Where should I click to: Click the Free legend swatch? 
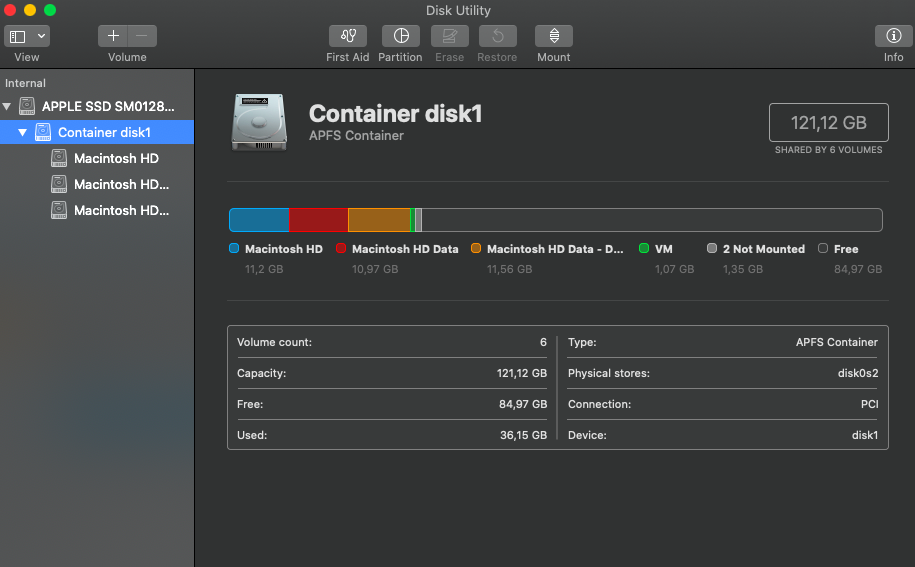click(x=823, y=248)
